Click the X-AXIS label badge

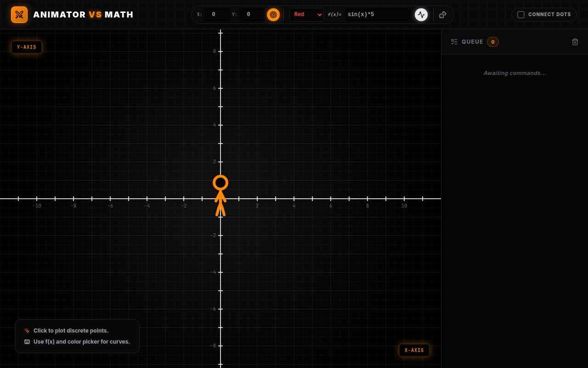click(414, 350)
